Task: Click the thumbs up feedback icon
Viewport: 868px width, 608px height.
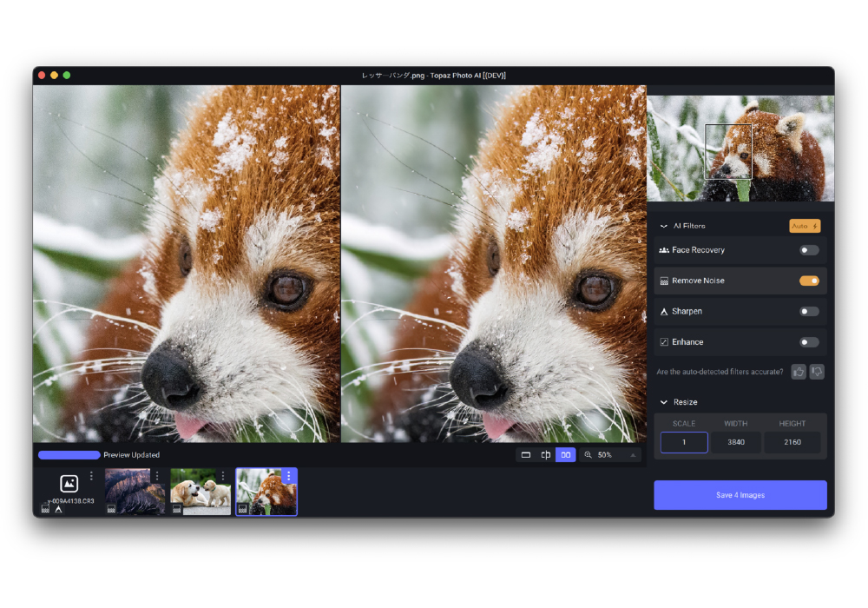Action: tap(799, 372)
